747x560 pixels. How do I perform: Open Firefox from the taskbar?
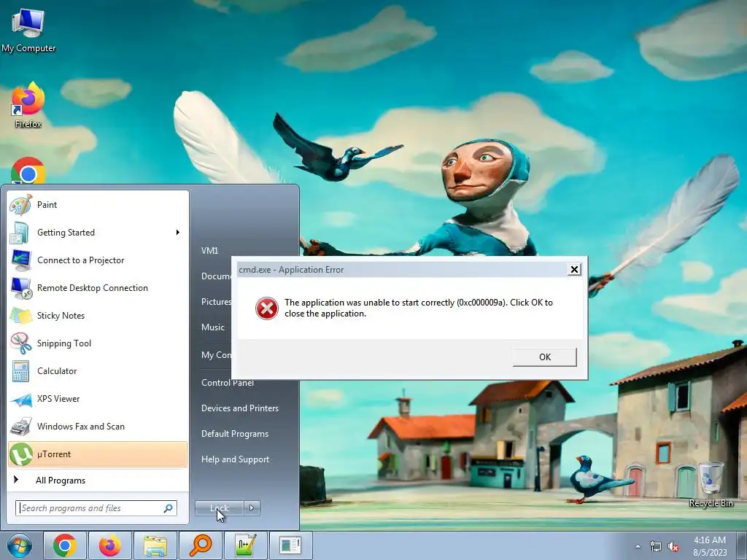click(110, 545)
